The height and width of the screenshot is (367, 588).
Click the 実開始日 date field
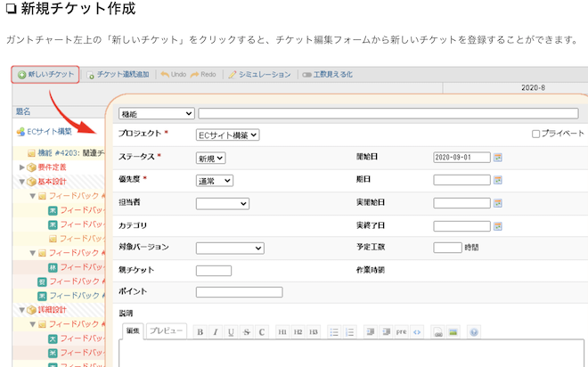pos(461,203)
